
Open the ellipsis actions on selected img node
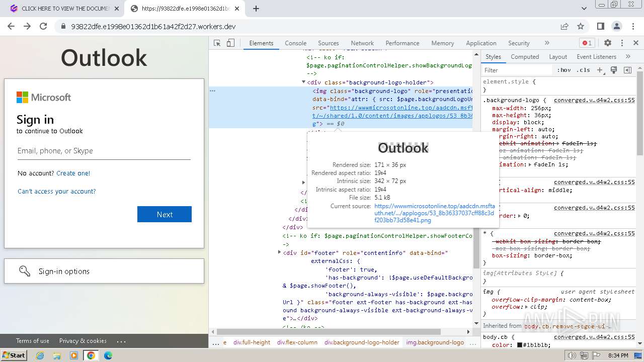point(212,91)
